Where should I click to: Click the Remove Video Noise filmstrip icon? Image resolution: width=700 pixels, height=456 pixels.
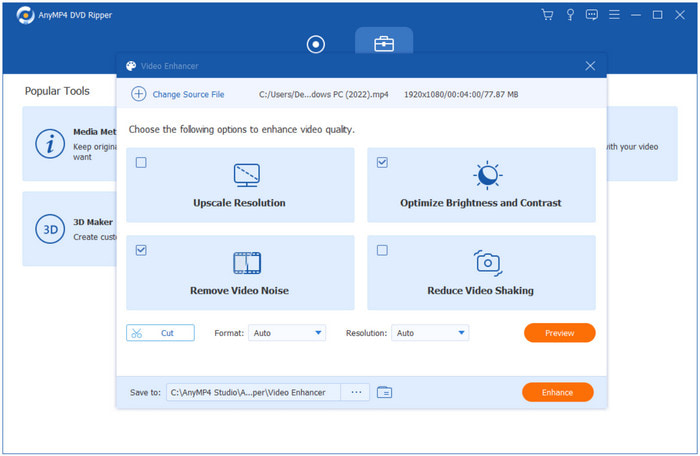click(x=247, y=263)
